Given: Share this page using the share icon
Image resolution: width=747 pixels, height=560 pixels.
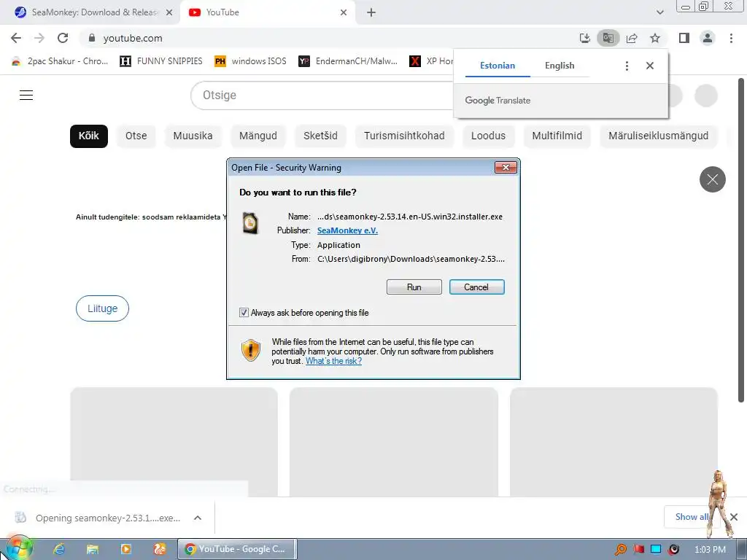Looking at the screenshot, I should (x=632, y=38).
